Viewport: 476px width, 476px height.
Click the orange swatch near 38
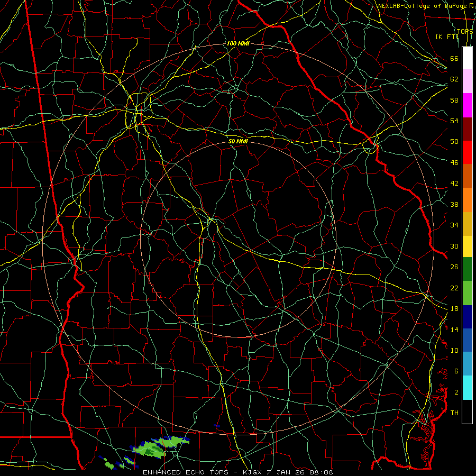point(467,200)
